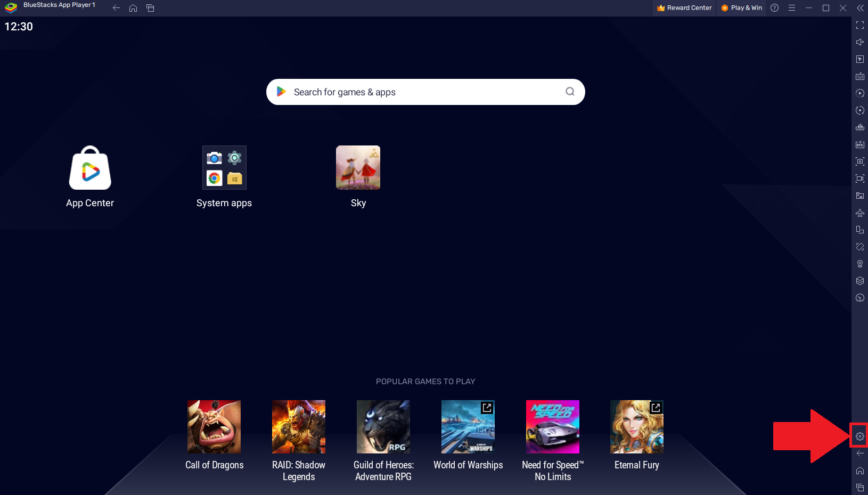The image size is (868, 495).
Task: Open emulator settings with the gear icon
Action: [859, 436]
